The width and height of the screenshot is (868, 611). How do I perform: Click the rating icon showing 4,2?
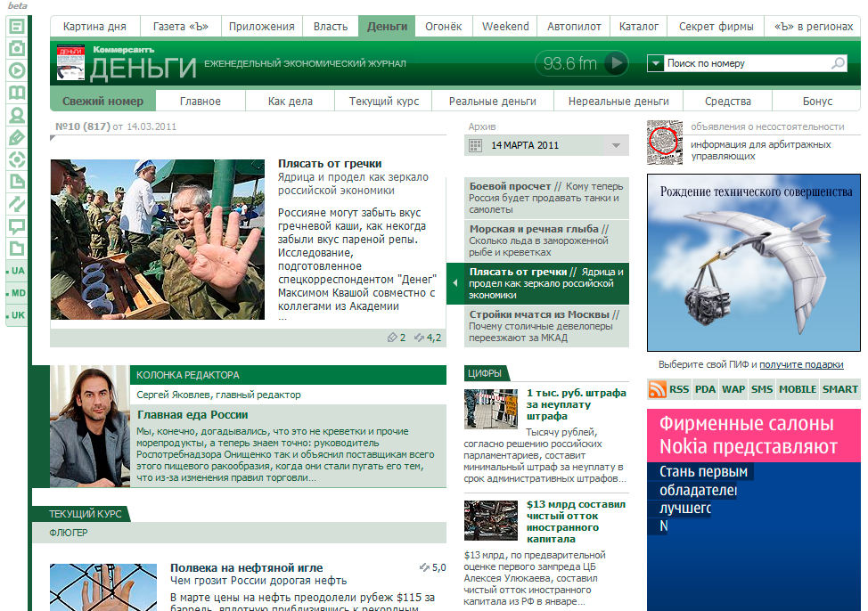419,338
